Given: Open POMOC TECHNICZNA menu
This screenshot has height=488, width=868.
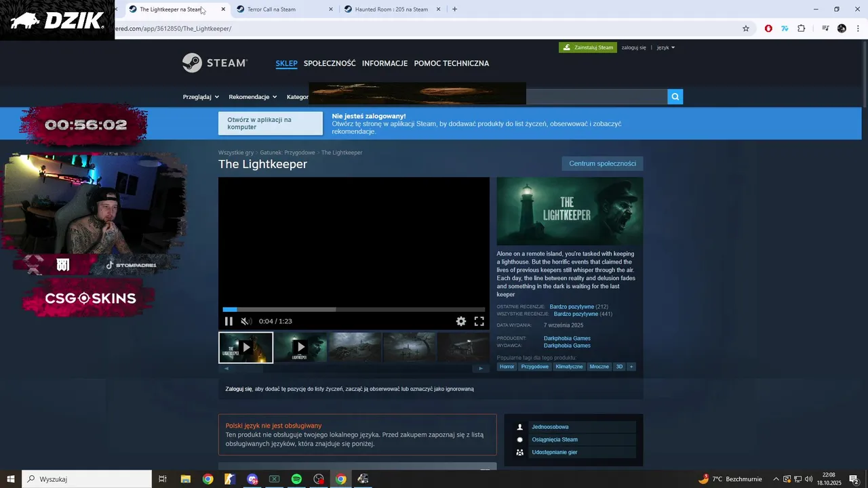Looking at the screenshot, I should (452, 63).
